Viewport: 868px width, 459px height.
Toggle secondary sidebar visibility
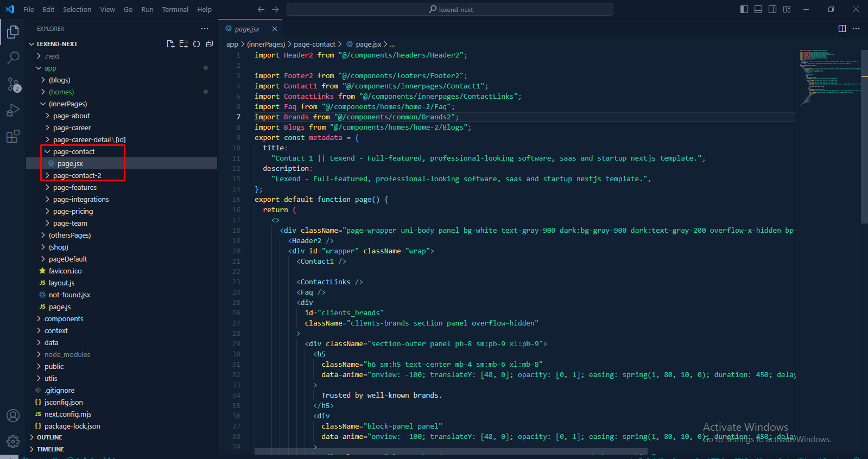tap(772, 9)
